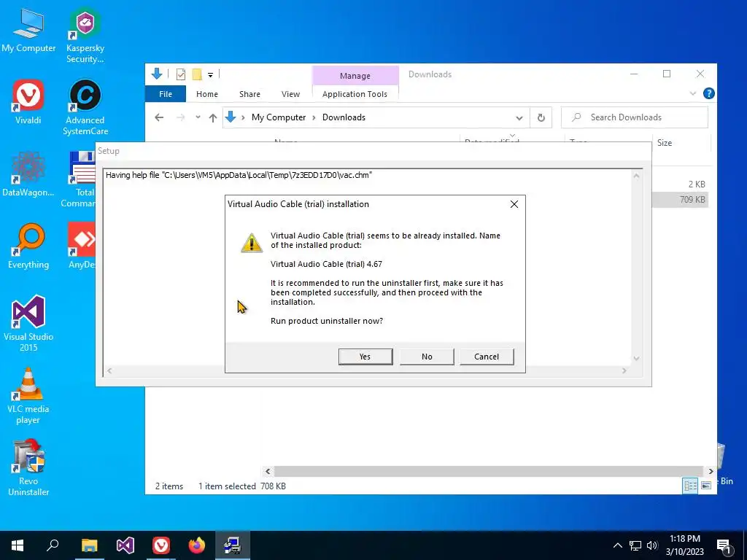Sort by the Size column header
Screen dimensions: 747x560
(x=681, y=142)
